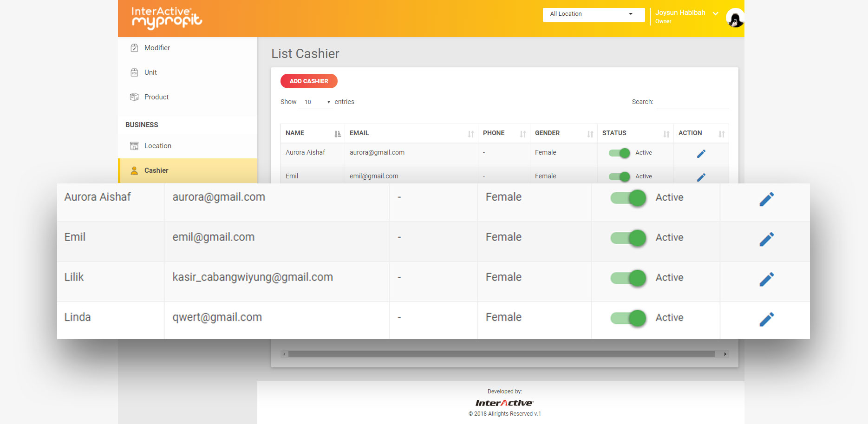
Task: Open Product in the sidebar
Action: 156,97
